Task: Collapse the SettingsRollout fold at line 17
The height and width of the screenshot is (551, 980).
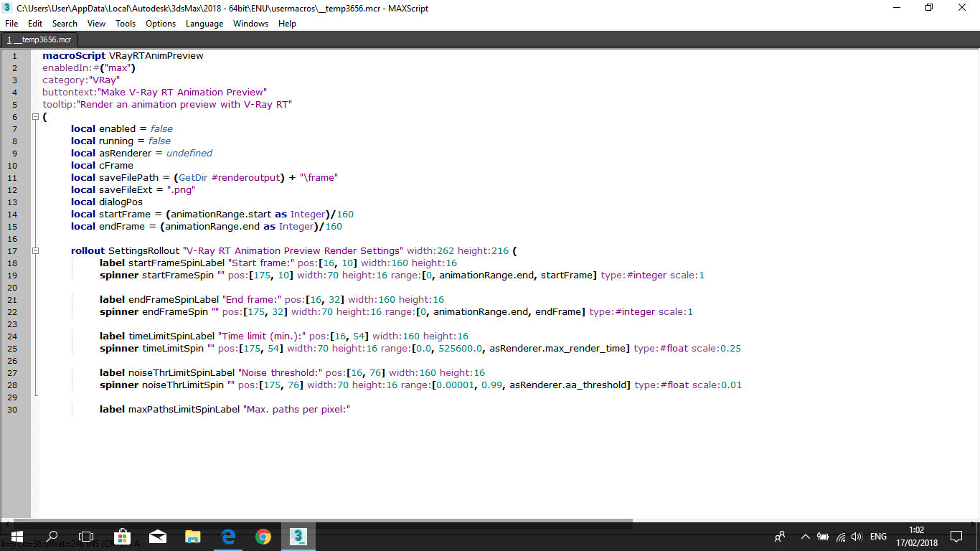Action: point(34,250)
